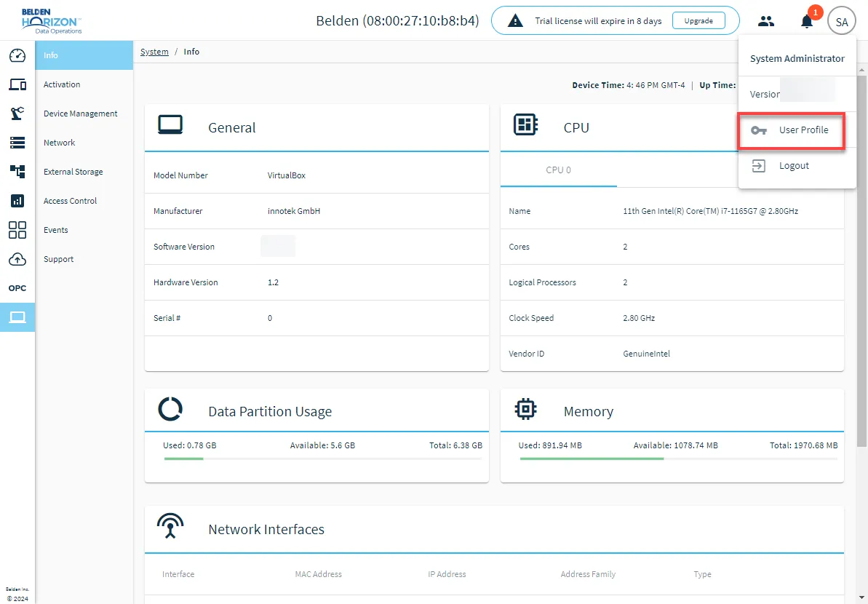Open the hierarchy tree sidebar icon
The height and width of the screenshot is (604, 868).
point(17,172)
